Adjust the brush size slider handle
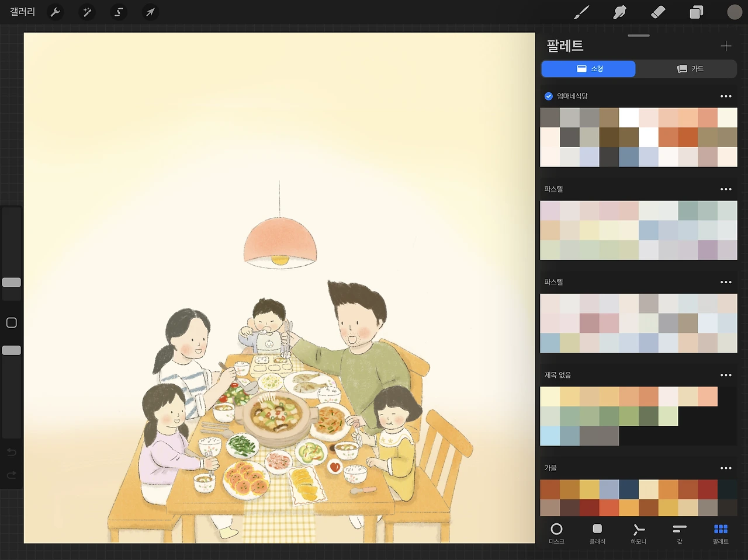 [12, 282]
